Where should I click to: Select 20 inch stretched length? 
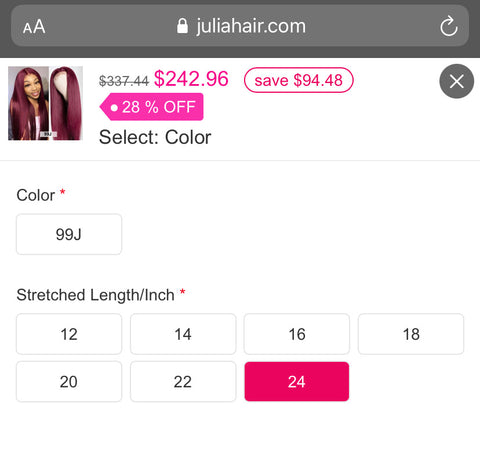coord(69,382)
